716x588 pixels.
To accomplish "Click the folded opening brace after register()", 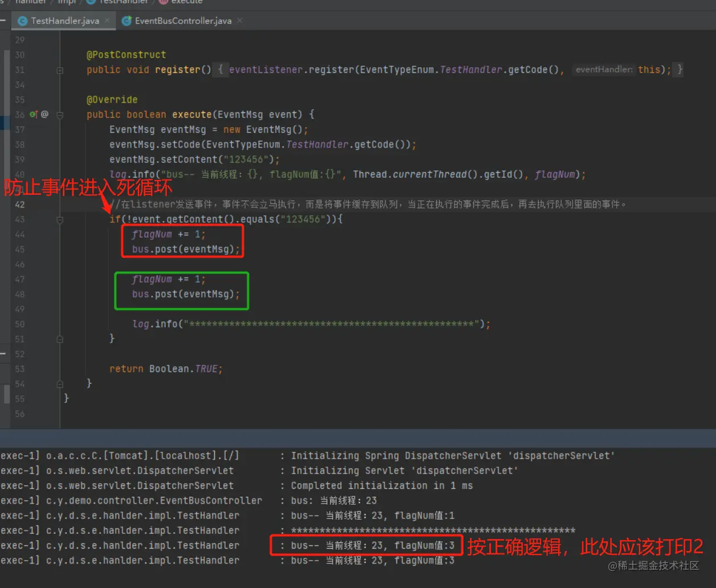I will point(220,70).
